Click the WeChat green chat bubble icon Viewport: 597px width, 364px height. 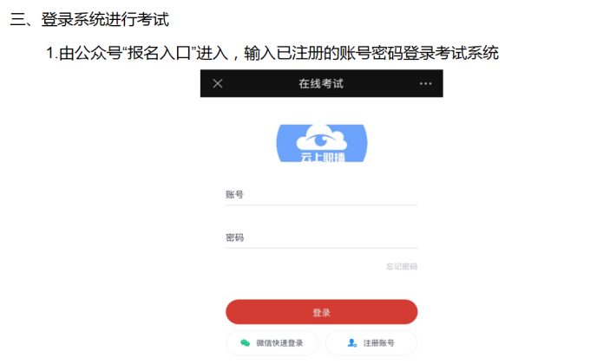click(246, 343)
